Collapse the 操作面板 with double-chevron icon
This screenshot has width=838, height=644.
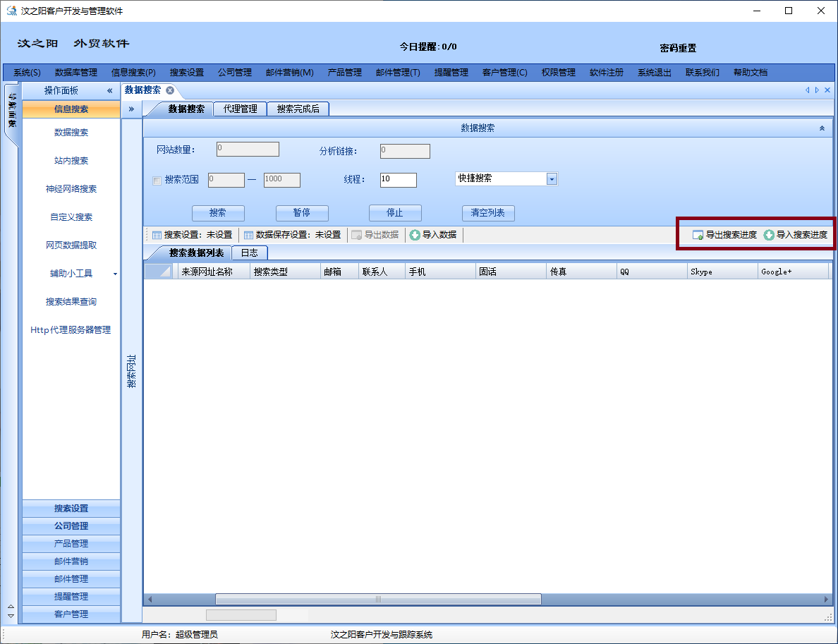point(109,91)
